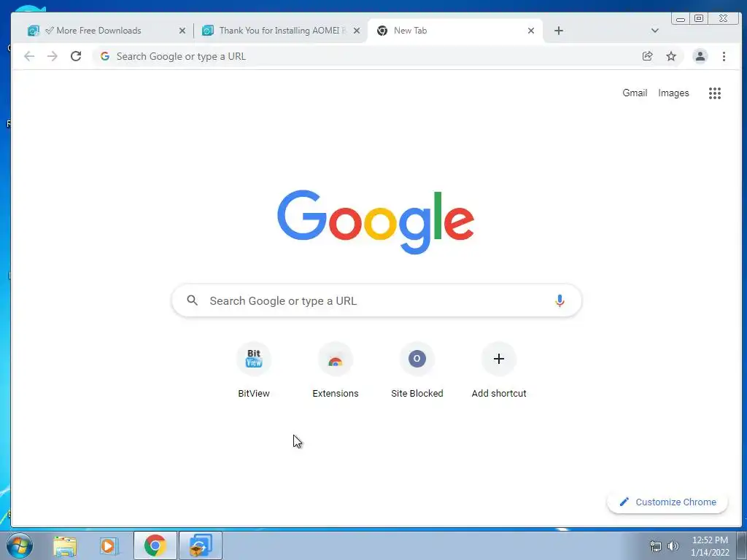Screen dimensions: 747x560
Task: Select the New Tab tab
Action: point(455,31)
